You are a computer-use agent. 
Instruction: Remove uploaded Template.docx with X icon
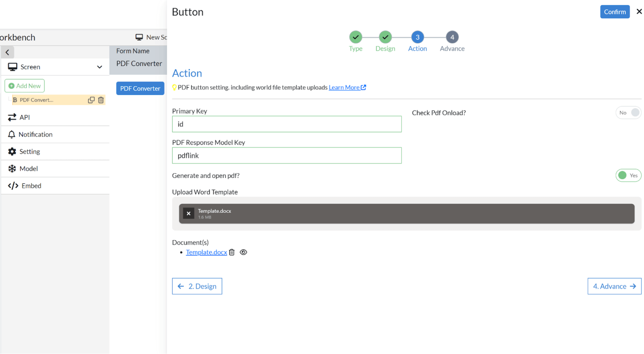[188, 214]
